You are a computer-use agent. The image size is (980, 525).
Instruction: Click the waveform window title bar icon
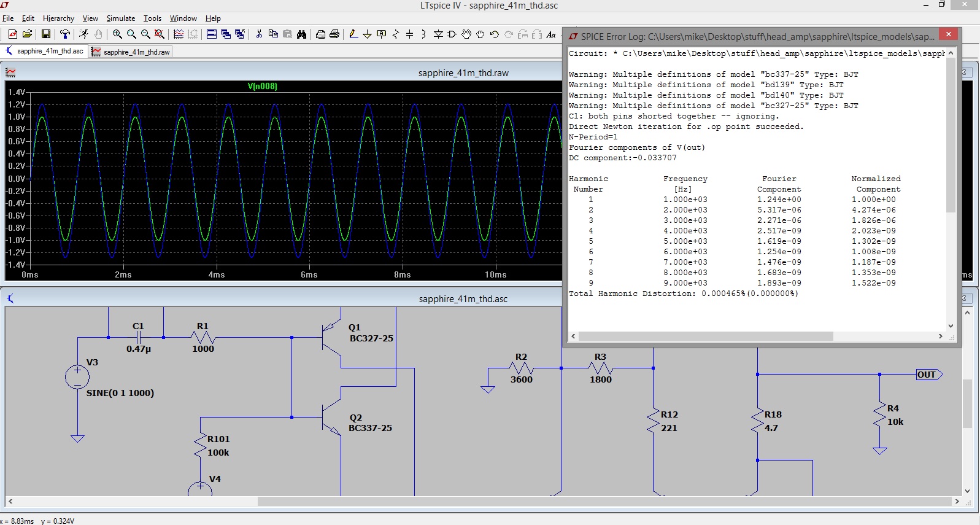(10, 72)
